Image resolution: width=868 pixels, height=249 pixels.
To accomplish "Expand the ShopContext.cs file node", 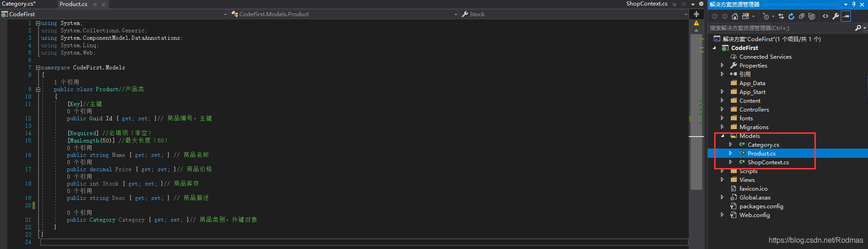I will click(x=730, y=162).
